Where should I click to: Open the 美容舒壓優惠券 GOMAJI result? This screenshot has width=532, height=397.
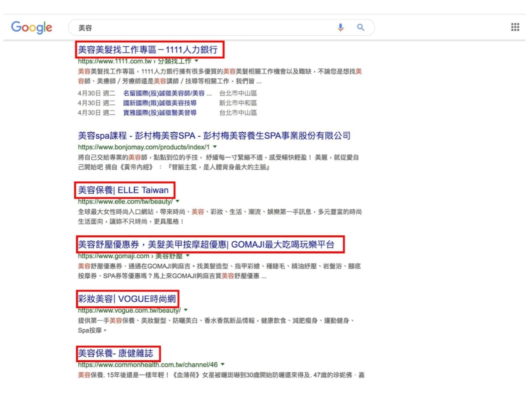(x=206, y=244)
